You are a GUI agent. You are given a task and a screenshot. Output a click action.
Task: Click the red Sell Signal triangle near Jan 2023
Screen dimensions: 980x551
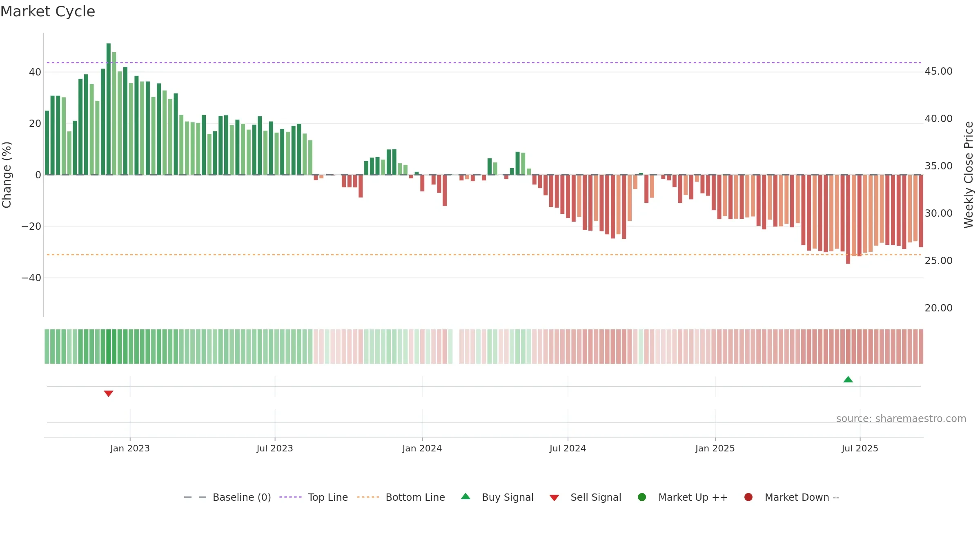[x=108, y=393]
